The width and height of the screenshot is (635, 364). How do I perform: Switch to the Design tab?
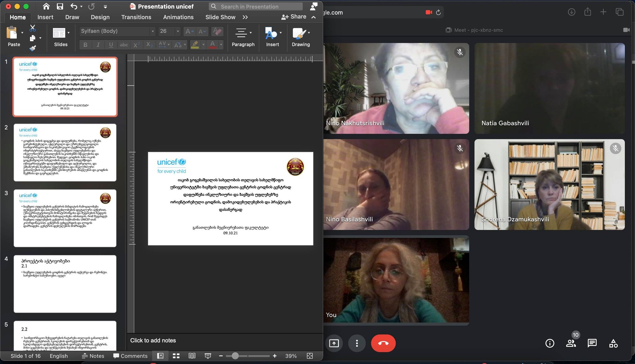[100, 17]
